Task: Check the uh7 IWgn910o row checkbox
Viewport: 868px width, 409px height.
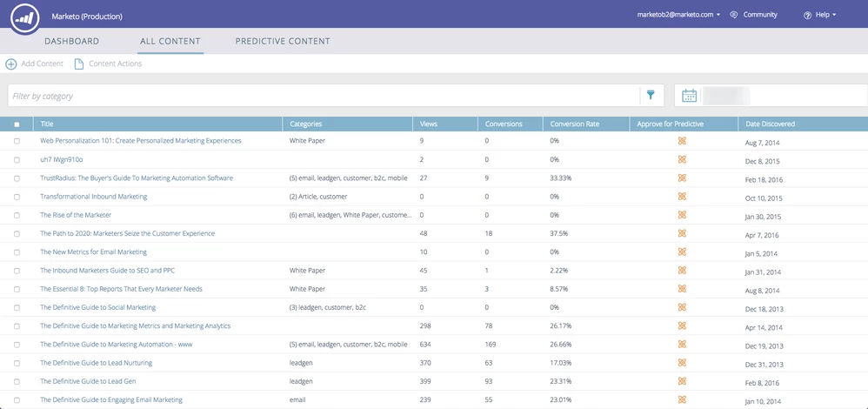Action: 17,159
